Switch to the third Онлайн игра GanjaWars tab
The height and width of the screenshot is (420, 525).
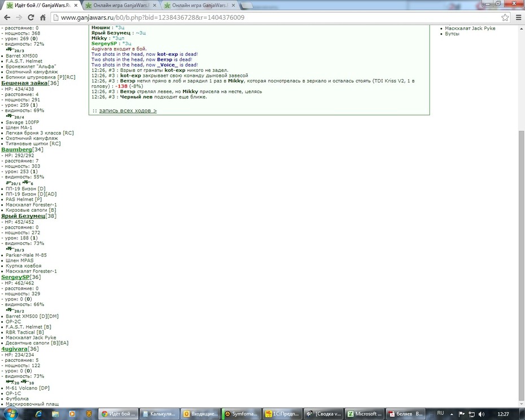click(x=199, y=5)
